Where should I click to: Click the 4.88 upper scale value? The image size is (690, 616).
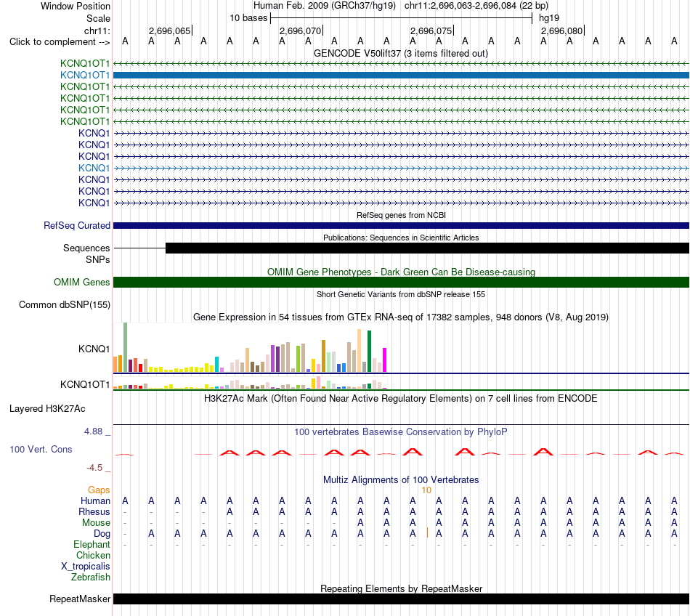point(93,431)
